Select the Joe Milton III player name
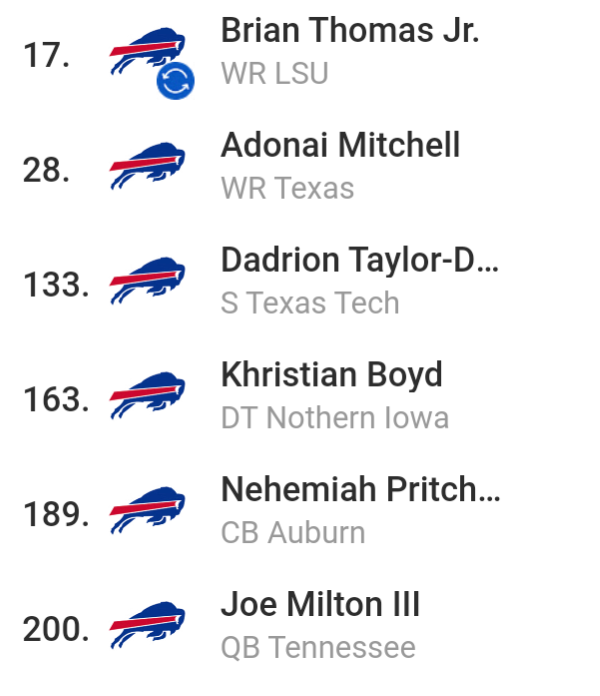This screenshot has height=696, width=600. tap(320, 604)
